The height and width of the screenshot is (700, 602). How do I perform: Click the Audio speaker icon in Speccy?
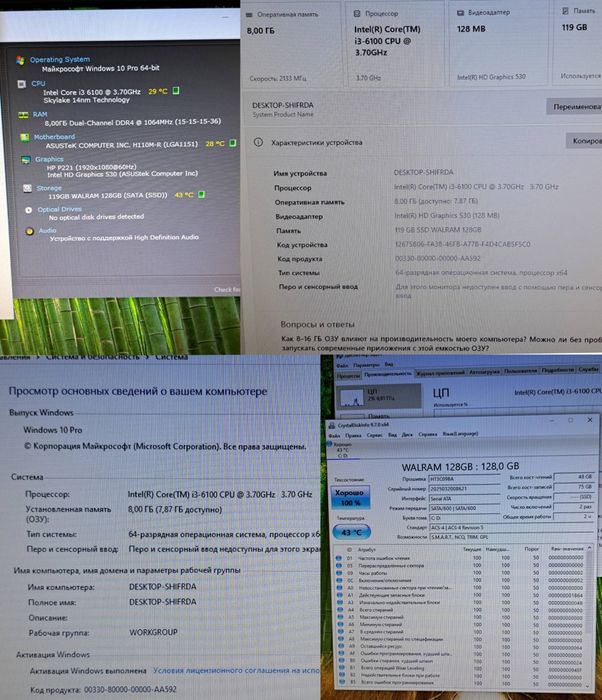pos(29,231)
